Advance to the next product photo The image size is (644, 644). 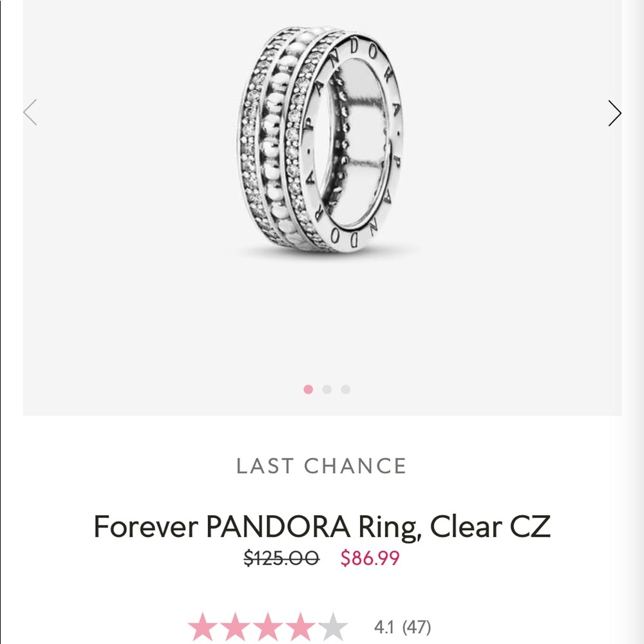tap(614, 113)
